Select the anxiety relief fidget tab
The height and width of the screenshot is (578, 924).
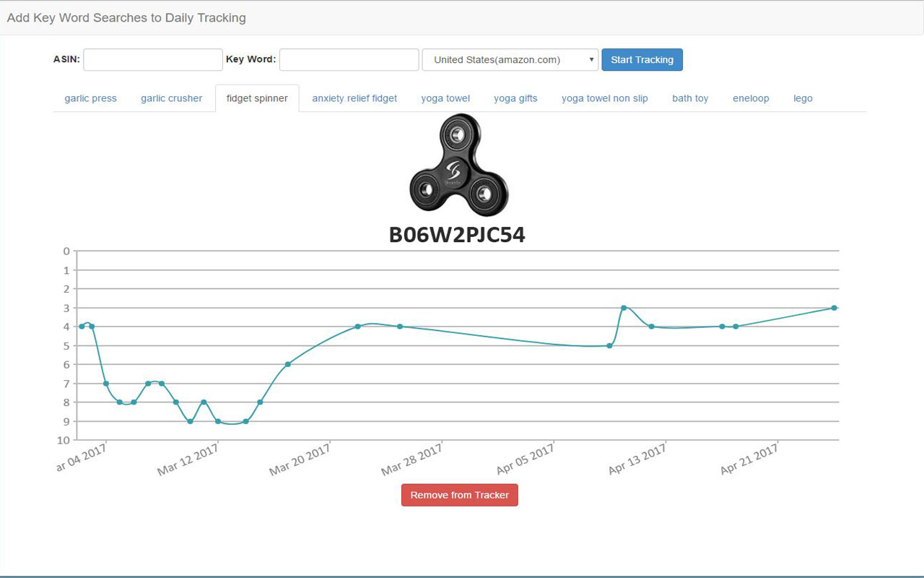click(354, 98)
